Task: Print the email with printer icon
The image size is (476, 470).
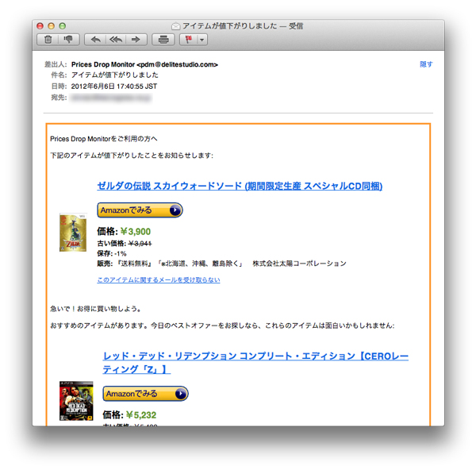Action: (163, 40)
